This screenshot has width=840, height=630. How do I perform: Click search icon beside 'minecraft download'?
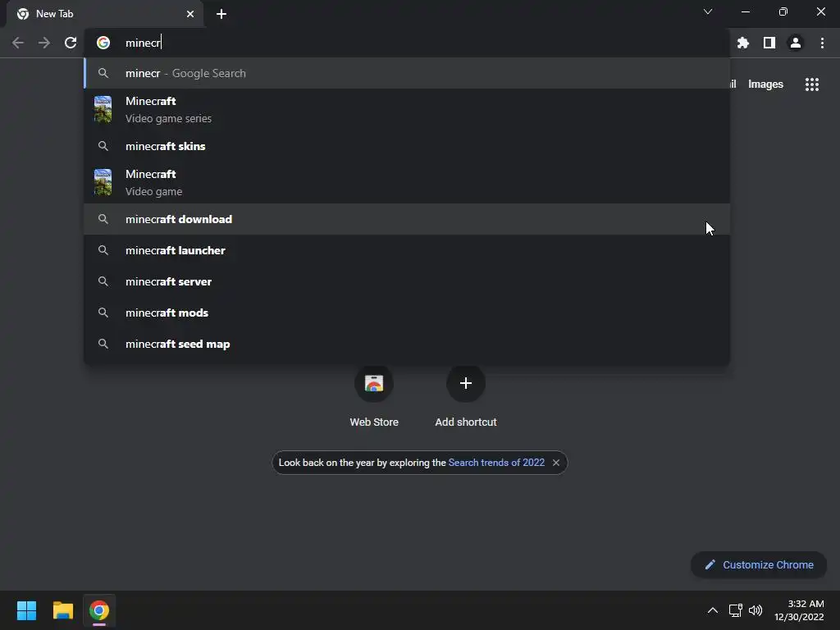coord(103,219)
